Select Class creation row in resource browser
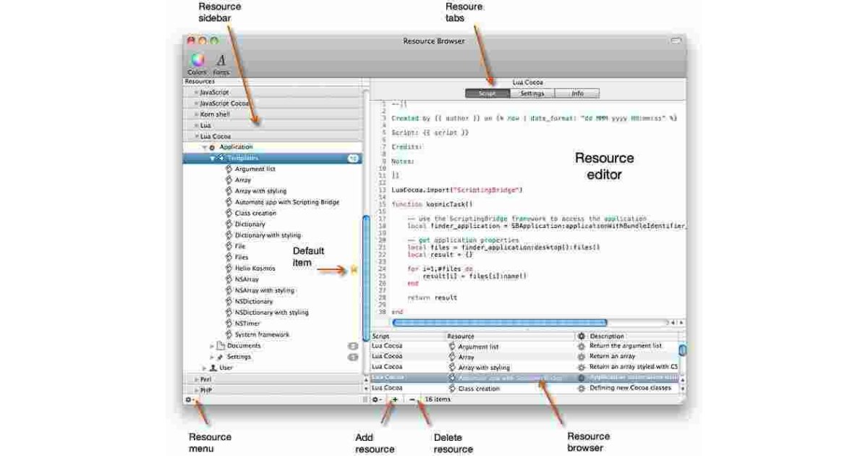868x456 pixels. click(478, 389)
